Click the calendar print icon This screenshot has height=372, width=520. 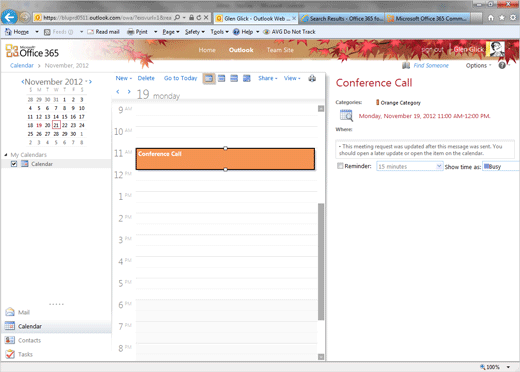(312, 78)
